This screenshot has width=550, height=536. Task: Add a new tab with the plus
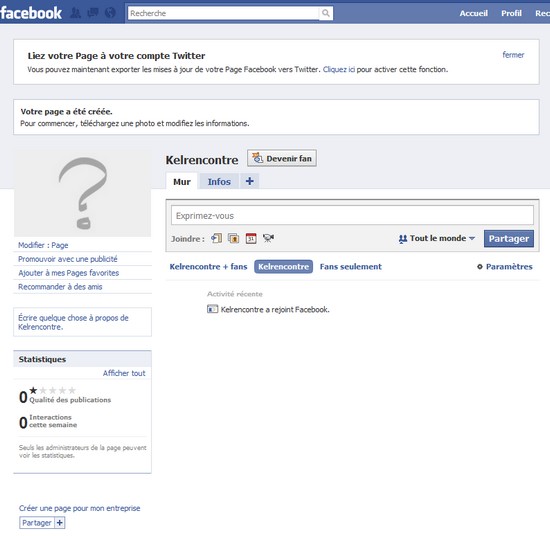249,181
